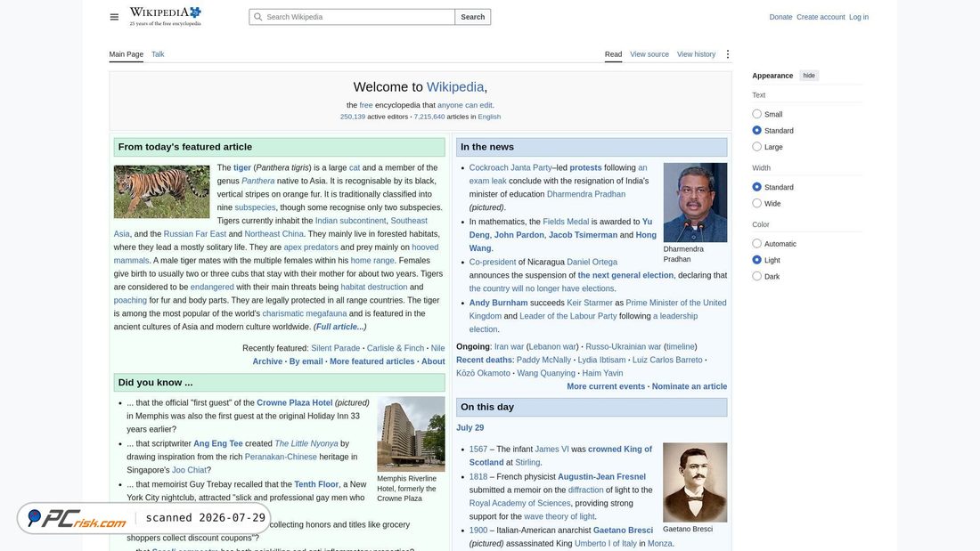This screenshot has height=551, width=980.
Task: Open the View history tab
Action: [x=697, y=54]
